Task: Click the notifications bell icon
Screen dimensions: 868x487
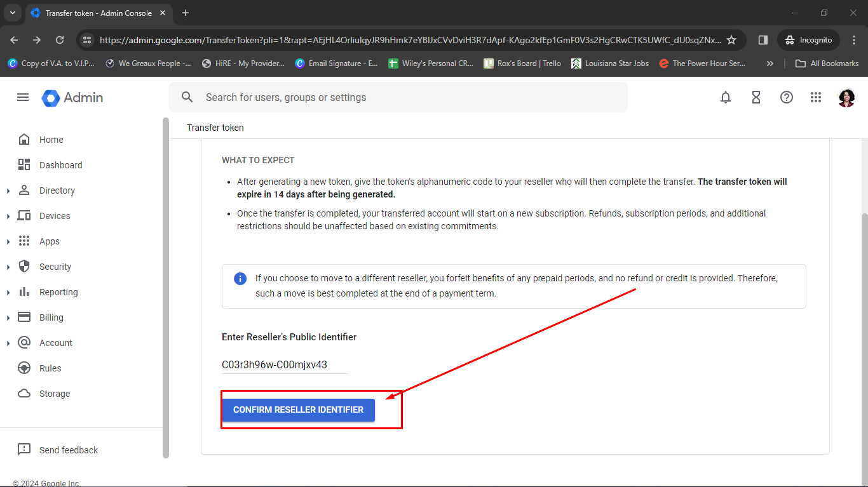Action: coord(726,97)
